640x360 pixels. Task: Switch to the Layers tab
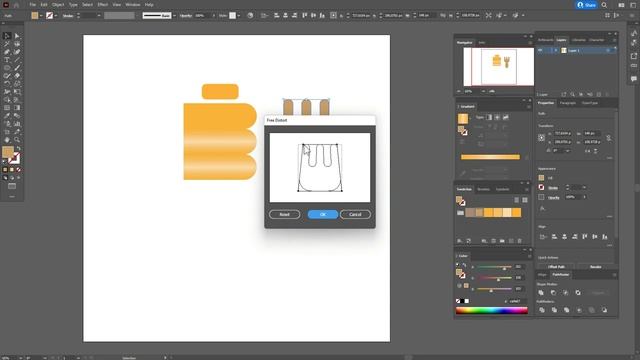[562, 40]
